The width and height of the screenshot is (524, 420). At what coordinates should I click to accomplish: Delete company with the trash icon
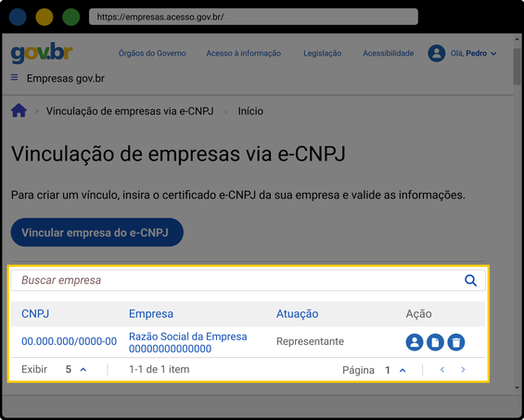456,342
